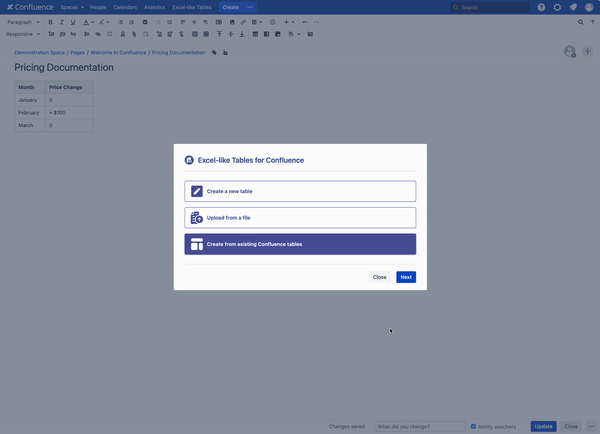Click the What did you change field

point(420,426)
